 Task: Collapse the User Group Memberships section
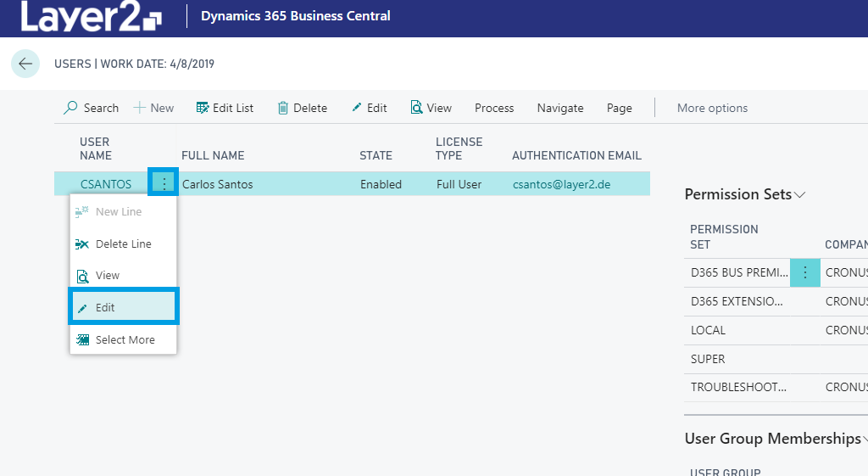[864, 440]
